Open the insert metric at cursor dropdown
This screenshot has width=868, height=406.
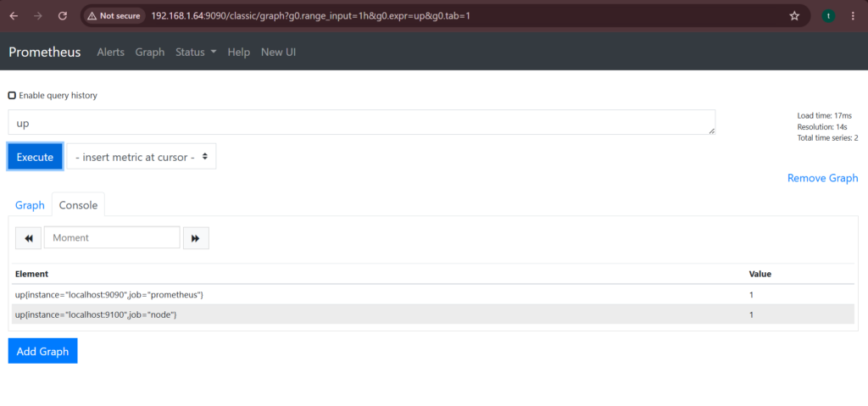tap(142, 157)
